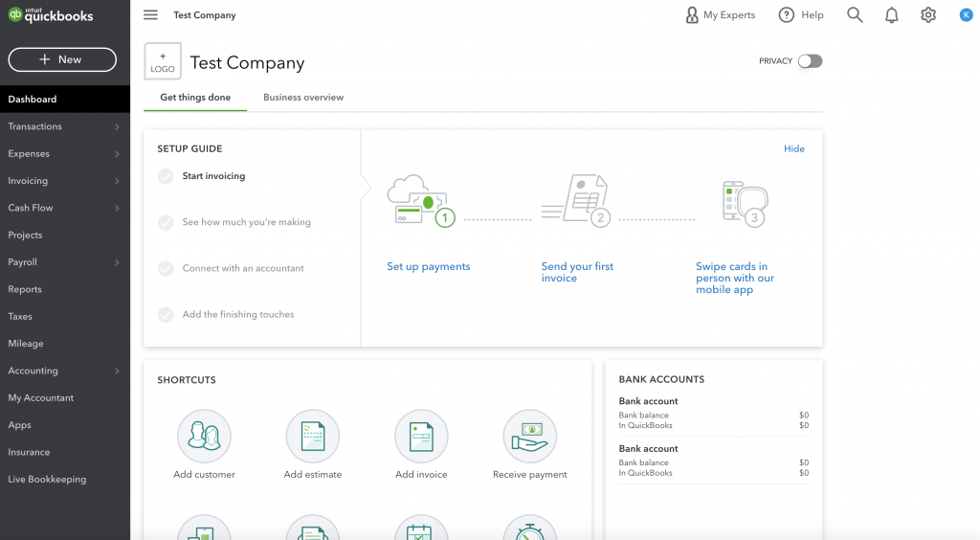Select the Start invoicing setup step text
This screenshot has width=980, height=540.
tap(213, 176)
